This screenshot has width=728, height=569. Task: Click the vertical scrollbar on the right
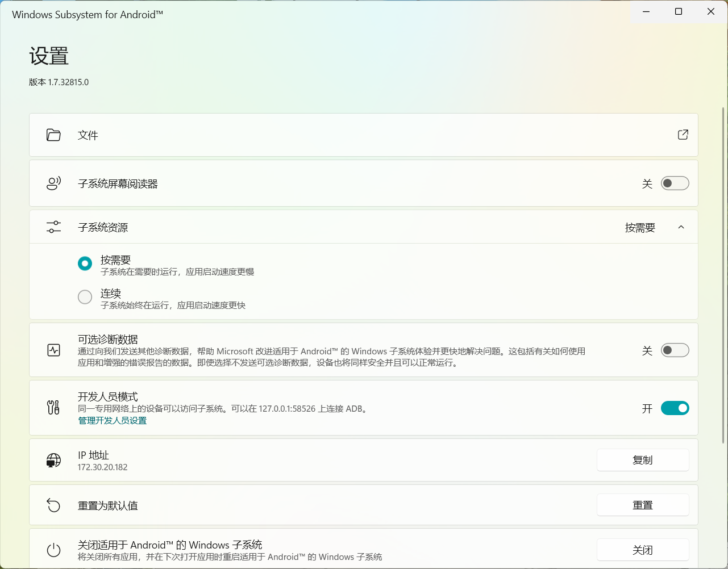tap(723, 273)
